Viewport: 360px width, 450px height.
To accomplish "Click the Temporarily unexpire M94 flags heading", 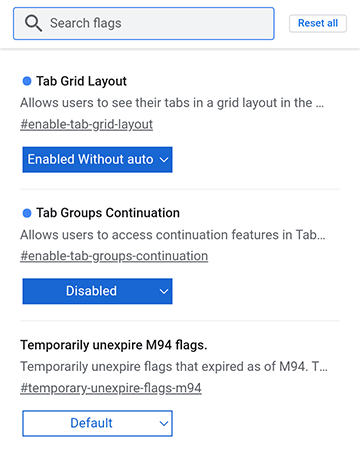I will [x=114, y=345].
